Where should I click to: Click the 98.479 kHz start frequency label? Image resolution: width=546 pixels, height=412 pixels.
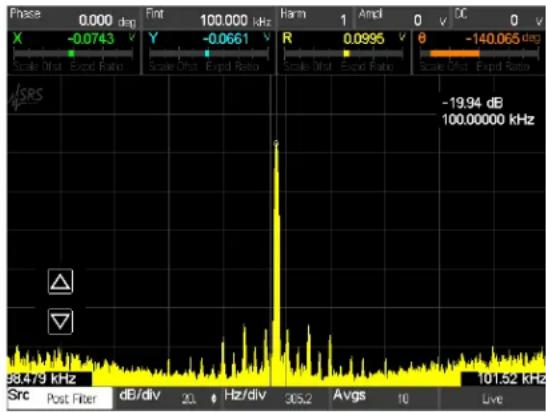coord(42,379)
